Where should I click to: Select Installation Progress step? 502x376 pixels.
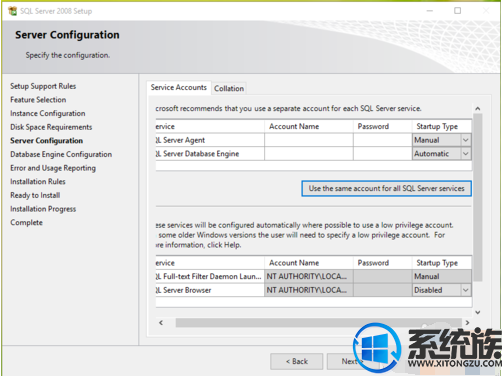click(x=43, y=209)
